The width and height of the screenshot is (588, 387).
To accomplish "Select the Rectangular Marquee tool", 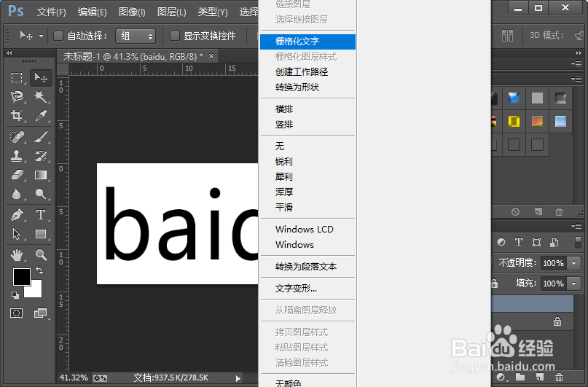I will [x=17, y=78].
